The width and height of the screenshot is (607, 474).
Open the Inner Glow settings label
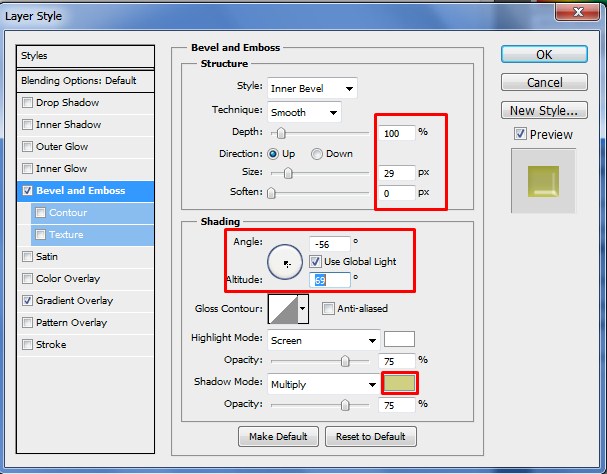pyautogui.click(x=62, y=168)
